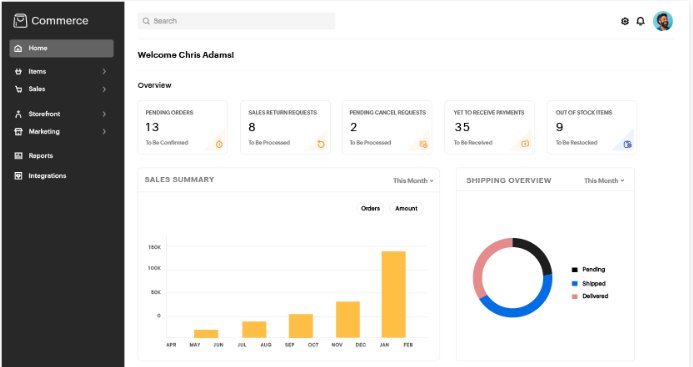Screen dimensions: 693x367
Task: Expand the Sales submenu chevron
Action: (x=104, y=89)
